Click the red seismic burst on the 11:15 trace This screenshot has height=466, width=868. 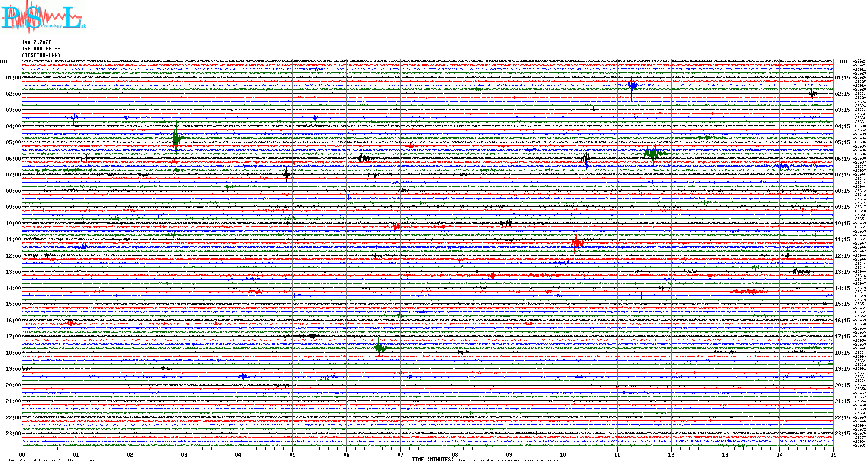pyautogui.click(x=577, y=243)
